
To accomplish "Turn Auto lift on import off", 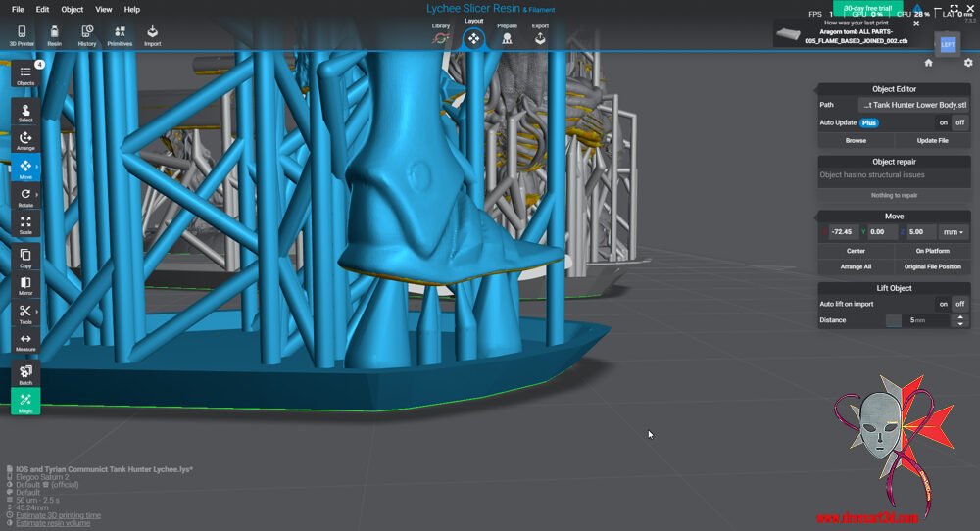I will pyautogui.click(x=960, y=305).
